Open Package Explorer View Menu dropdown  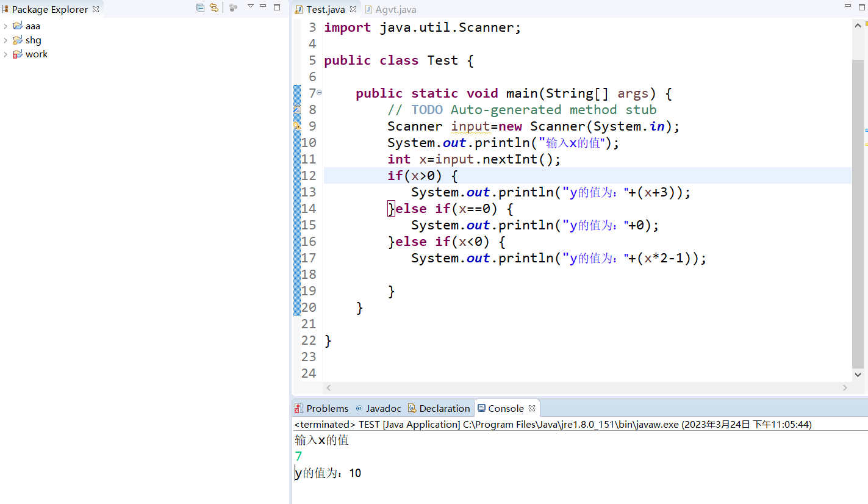point(250,6)
